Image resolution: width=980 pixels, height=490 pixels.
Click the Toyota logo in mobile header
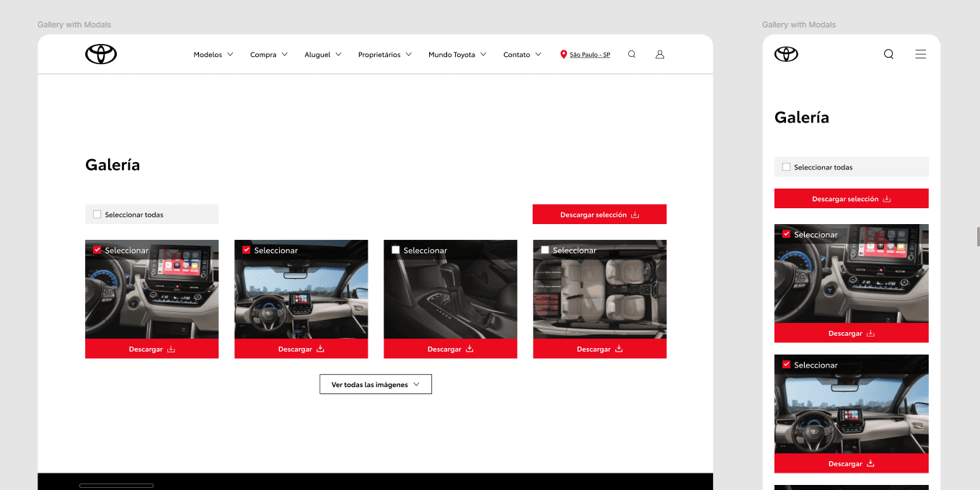click(786, 54)
